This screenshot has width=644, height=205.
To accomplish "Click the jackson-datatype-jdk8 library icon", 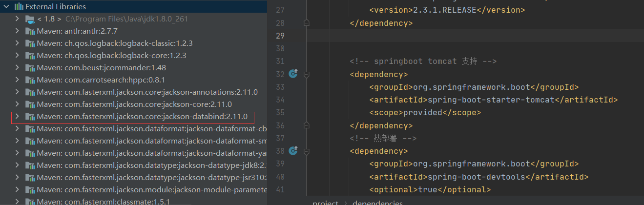I will (30, 165).
